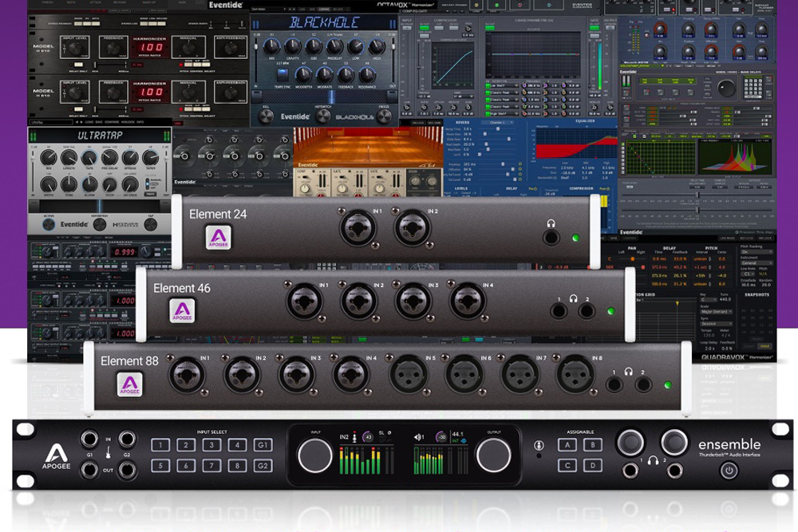This screenshot has width=798, height=532.
Task: Select Ensemble input G1 button
Action: tap(263, 445)
